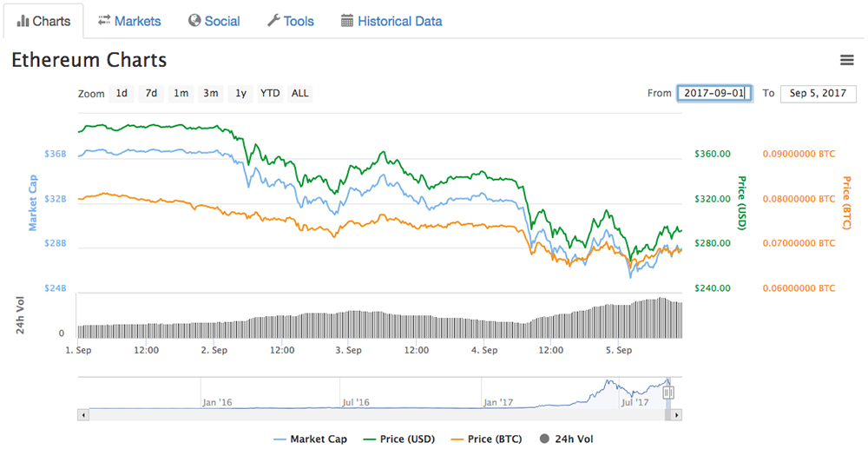Click the 3. Sep x-axis label
Viewport: 868px width, 449px height.
tap(349, 350)
